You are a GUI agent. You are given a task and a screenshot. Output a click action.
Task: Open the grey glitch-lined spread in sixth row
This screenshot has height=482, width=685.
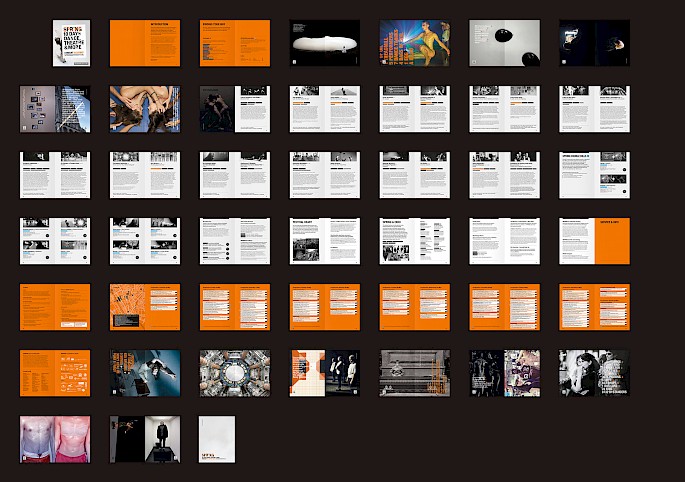coord(414,373)
